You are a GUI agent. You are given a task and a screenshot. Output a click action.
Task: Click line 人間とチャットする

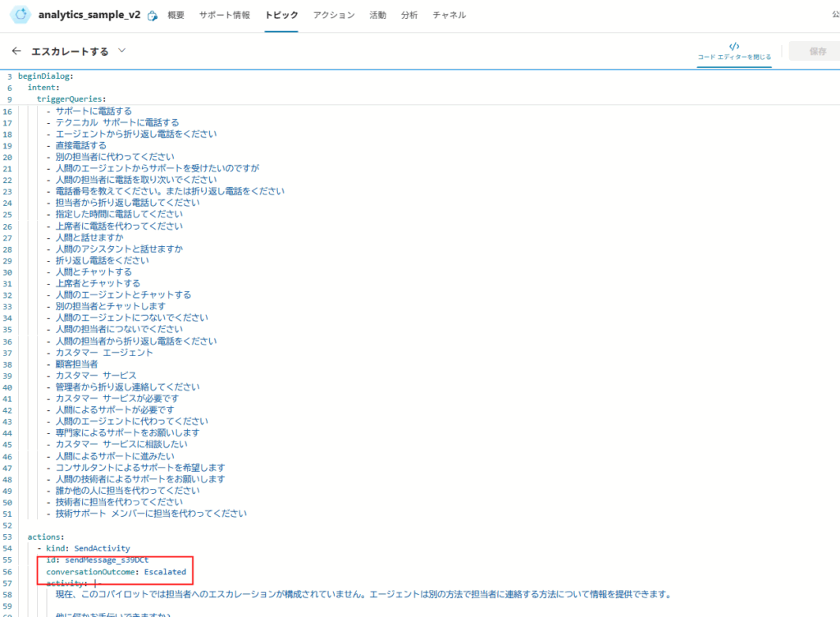click(x=94, y=272)
